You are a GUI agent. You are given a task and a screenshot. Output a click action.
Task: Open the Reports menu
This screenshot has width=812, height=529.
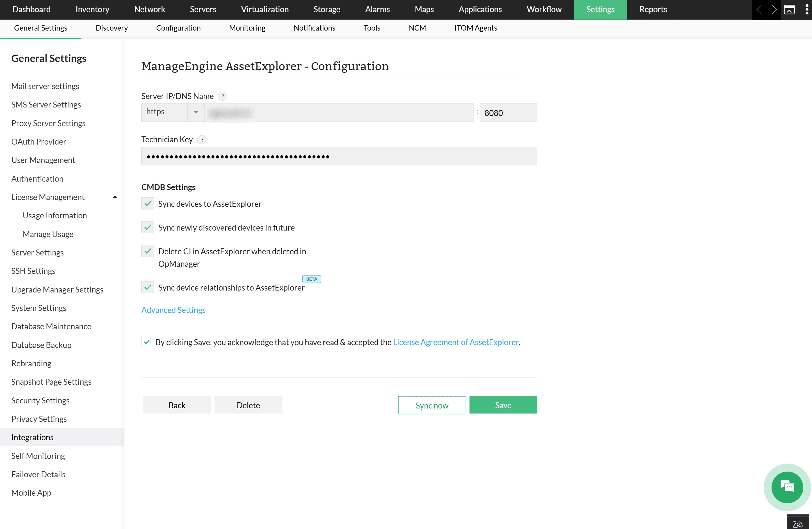point(653,10)
